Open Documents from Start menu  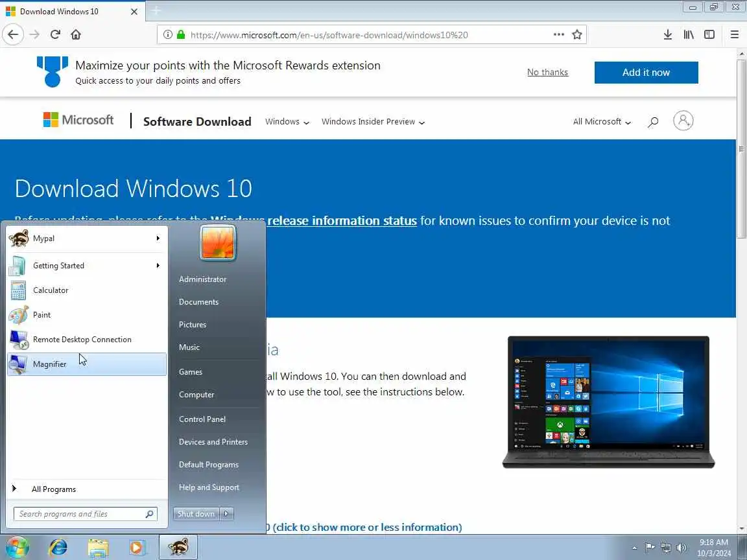pos(198,302)
